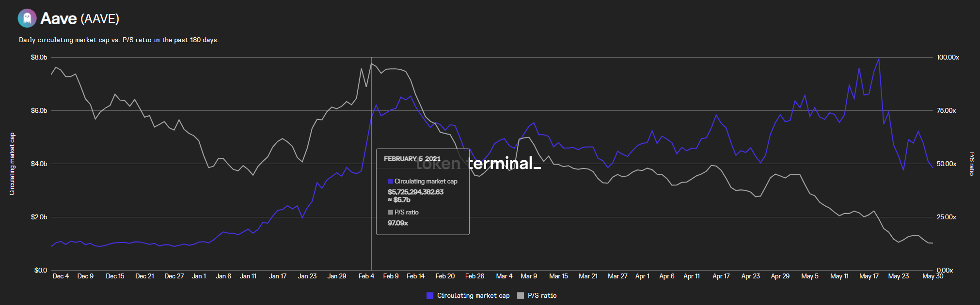Click the Mar 15 x-axis label
The width and height of the screenshot is (980, 305).
558,276
